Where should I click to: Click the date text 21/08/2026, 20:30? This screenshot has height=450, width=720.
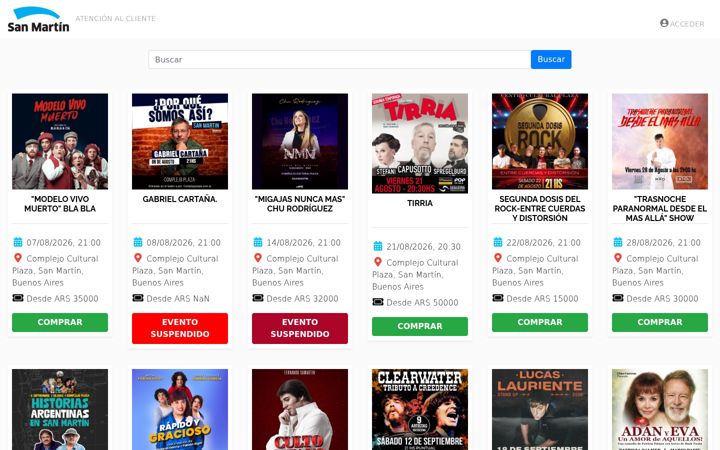pyautogui.click(x=423, y=247)
